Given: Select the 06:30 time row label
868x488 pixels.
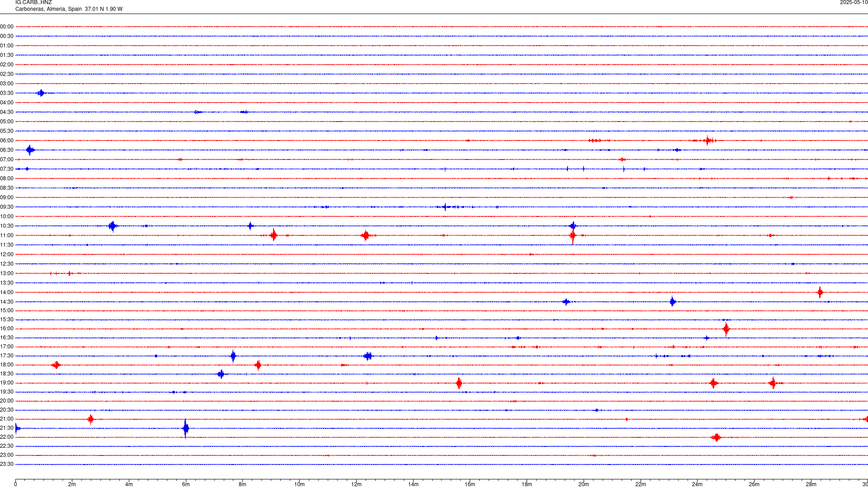Looking at the screenshot, I should (7, 150).
